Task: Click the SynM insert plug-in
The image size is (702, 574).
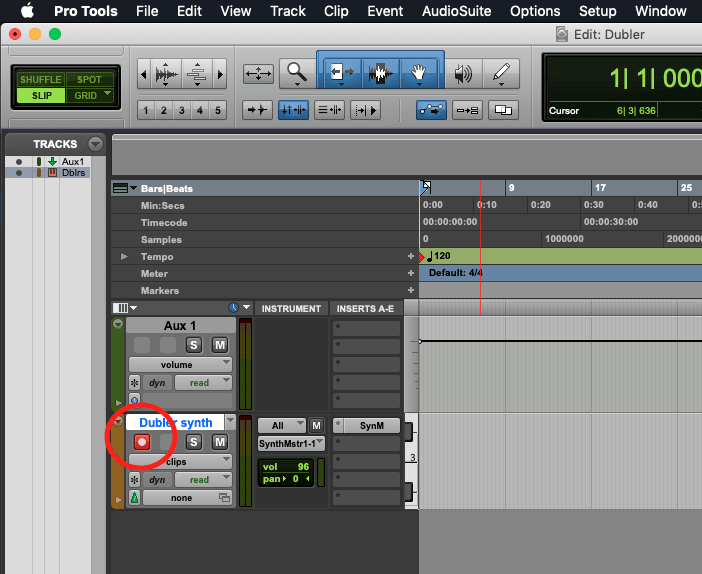Action: coord(372,426)
